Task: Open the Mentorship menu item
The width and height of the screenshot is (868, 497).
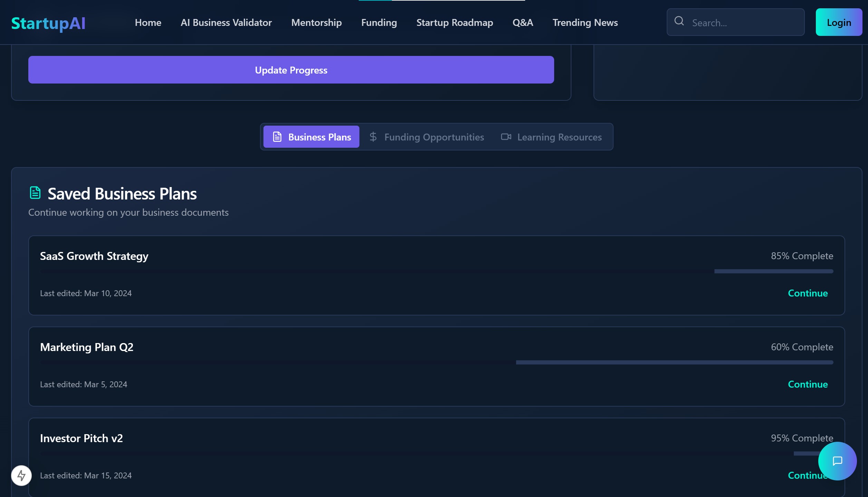Action: click(316, 23)
